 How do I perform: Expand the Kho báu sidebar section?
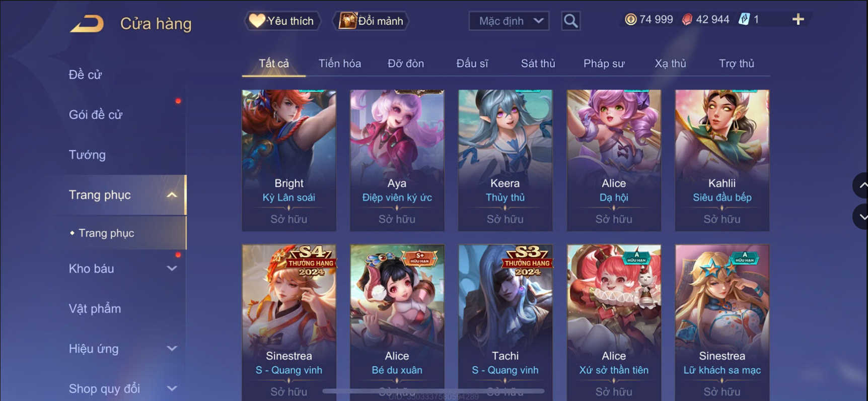(x=172, y=269)
